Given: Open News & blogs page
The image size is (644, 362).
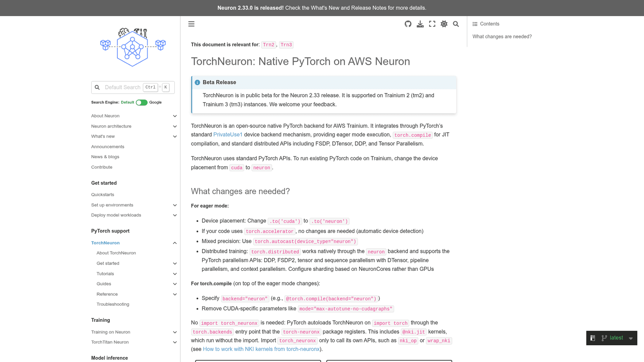Looking at the screenshot, I should point(105,157).
